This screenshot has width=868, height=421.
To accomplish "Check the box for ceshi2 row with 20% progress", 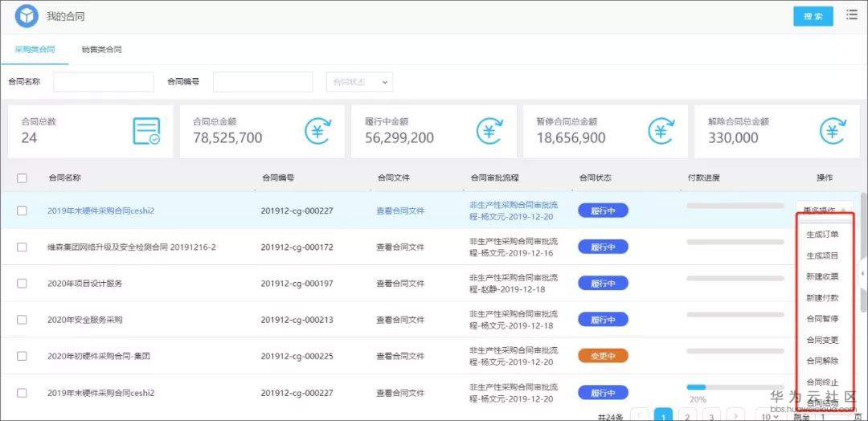I will click(22, 393).
